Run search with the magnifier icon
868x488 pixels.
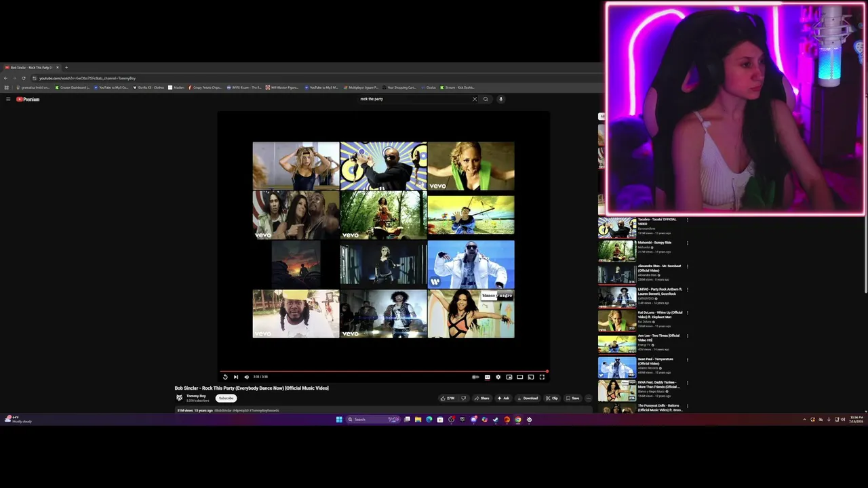486,99
